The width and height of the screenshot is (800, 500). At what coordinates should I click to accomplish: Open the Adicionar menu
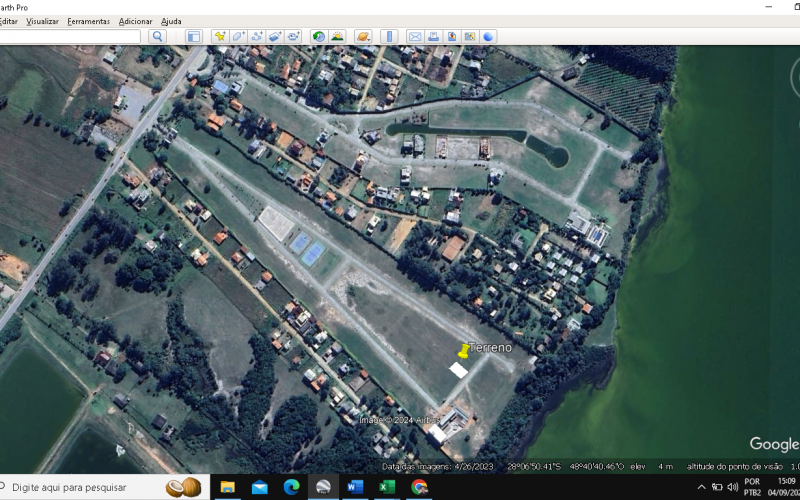tap(135, 21)
